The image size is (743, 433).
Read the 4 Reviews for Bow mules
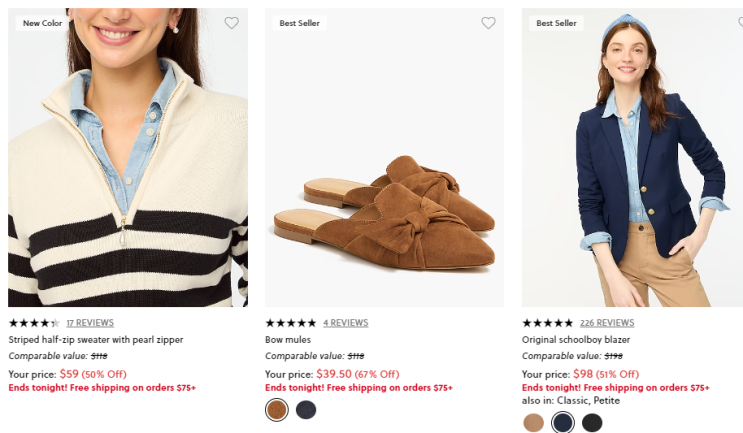[x=345, y=323]
